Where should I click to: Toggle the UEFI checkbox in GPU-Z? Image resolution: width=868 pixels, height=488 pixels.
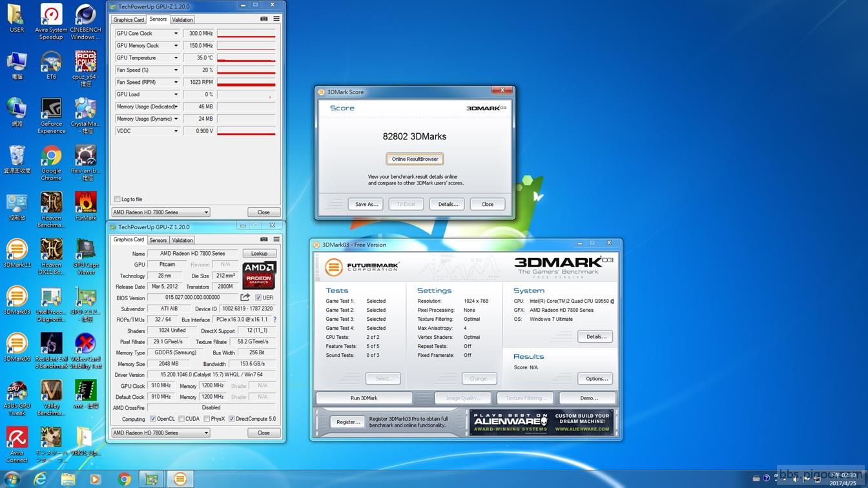point(258,298)
